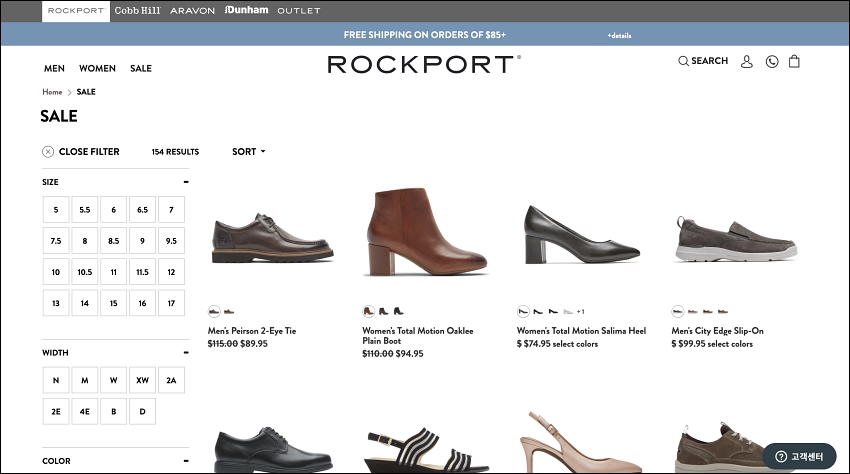Image resolution: width=850 pixels, height=474 pixels.
Task: Click the brown ankle boot product image
Action: coord(427,232)
